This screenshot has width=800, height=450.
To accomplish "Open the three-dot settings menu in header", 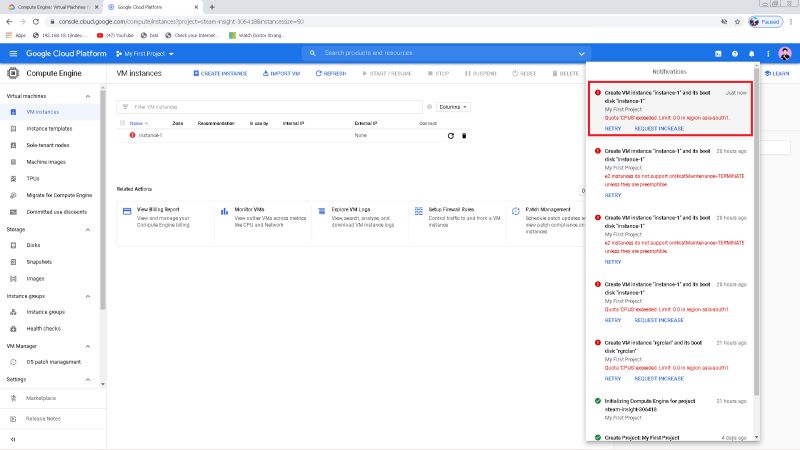I will tap(768, 54).
